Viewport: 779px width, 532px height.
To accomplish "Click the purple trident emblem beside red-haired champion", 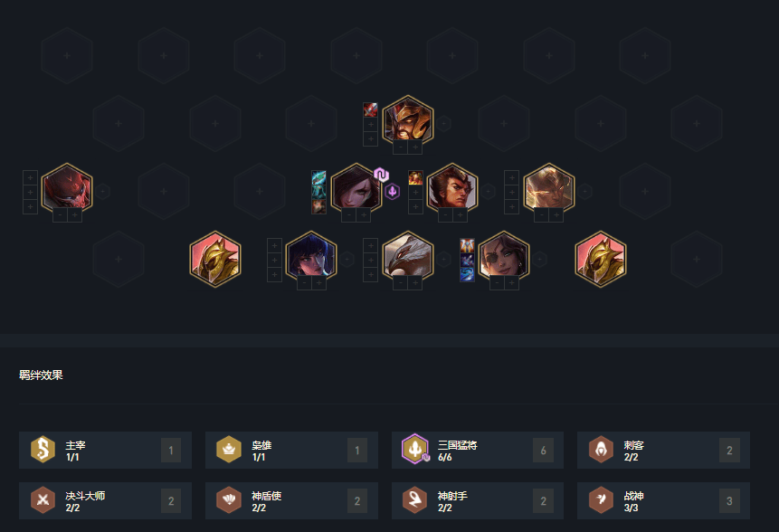I will [393, 191].
